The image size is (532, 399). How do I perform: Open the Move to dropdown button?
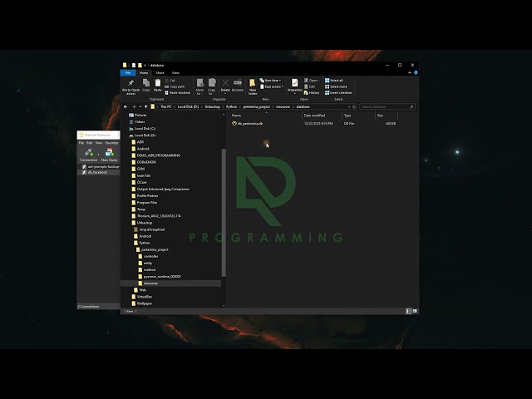[x=199, y=86]
